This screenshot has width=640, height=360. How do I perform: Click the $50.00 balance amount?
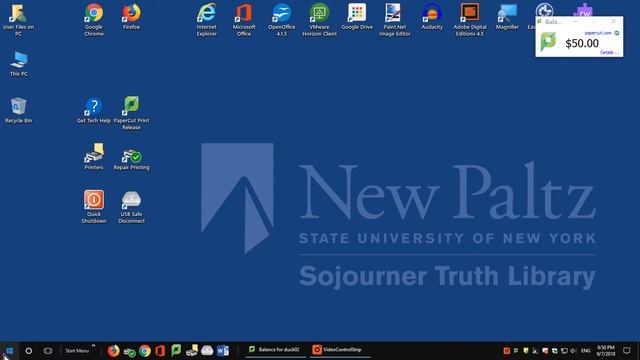pos(582,43)
